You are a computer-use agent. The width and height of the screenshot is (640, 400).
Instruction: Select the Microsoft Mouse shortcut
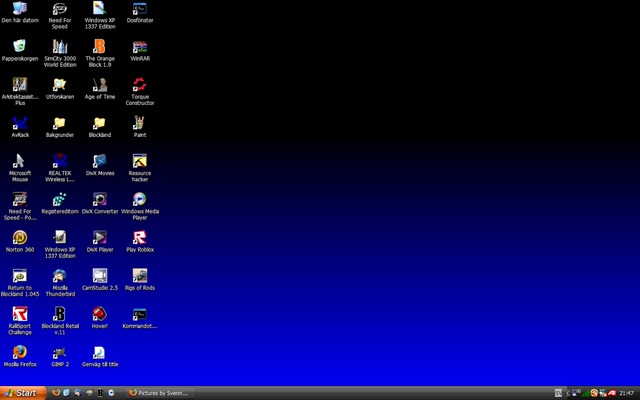click(x=20, y=168)
